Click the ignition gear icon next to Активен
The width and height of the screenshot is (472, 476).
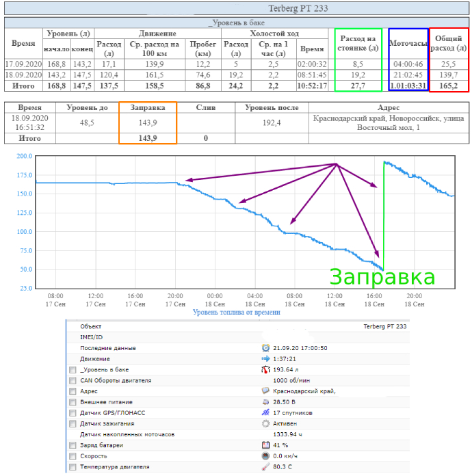(266, 423)
